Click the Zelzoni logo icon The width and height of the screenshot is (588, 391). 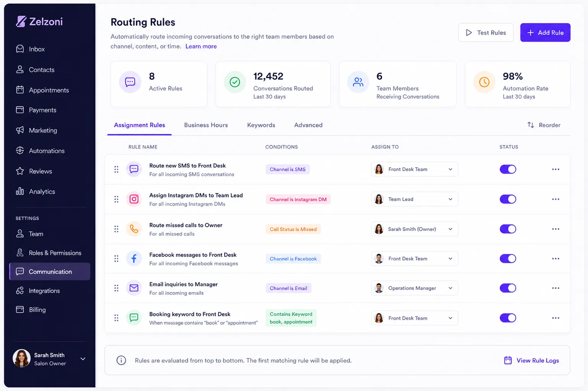click(x=21, y=21)
